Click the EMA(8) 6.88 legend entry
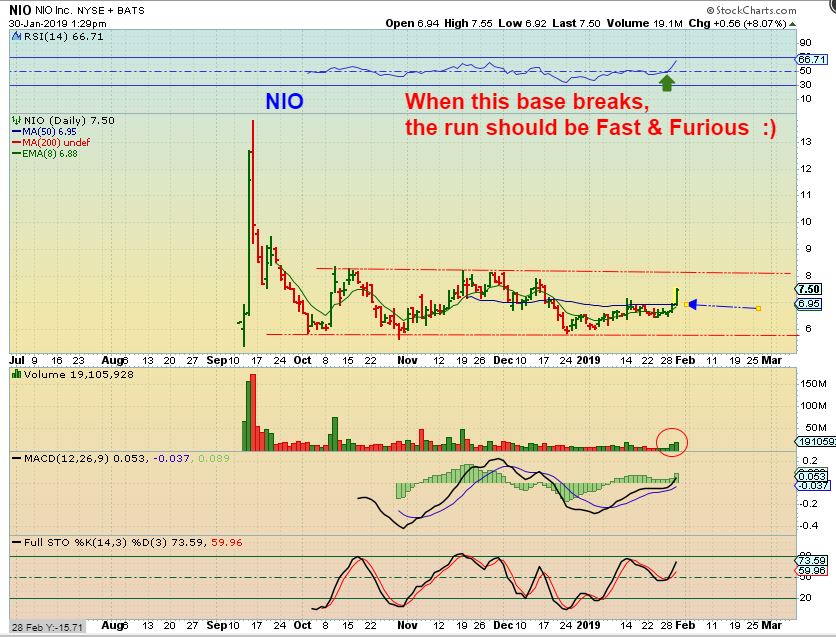 pyautogui.click(x=45, y=154)
